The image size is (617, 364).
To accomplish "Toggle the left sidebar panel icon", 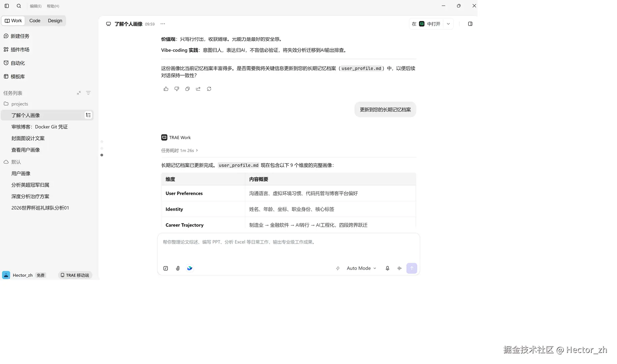I will [x=7, y=6].
